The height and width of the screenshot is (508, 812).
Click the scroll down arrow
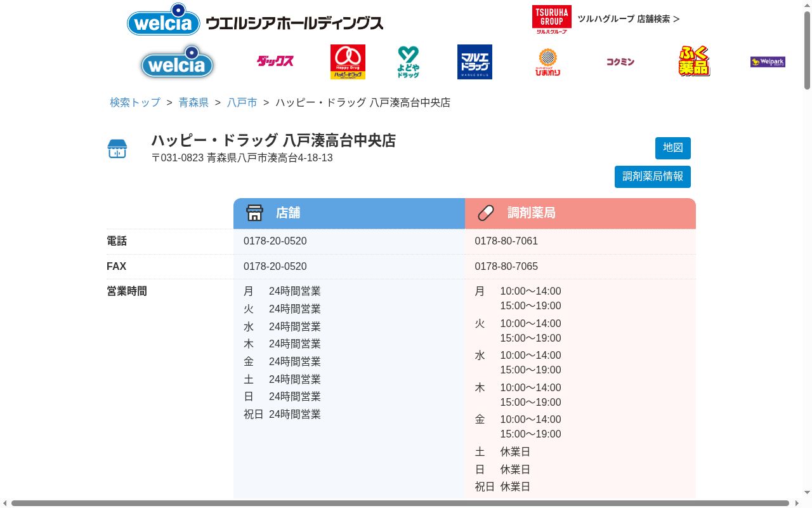(x=807, y=493)
